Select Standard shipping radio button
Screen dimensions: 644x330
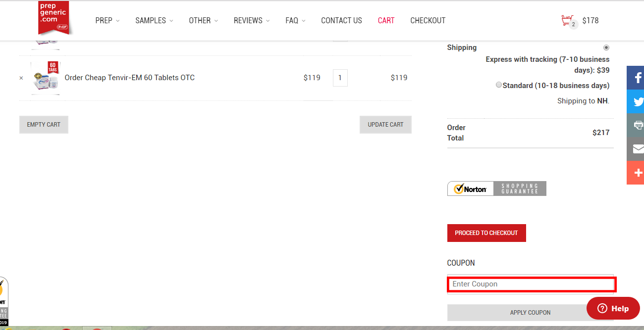coord(499,85)
